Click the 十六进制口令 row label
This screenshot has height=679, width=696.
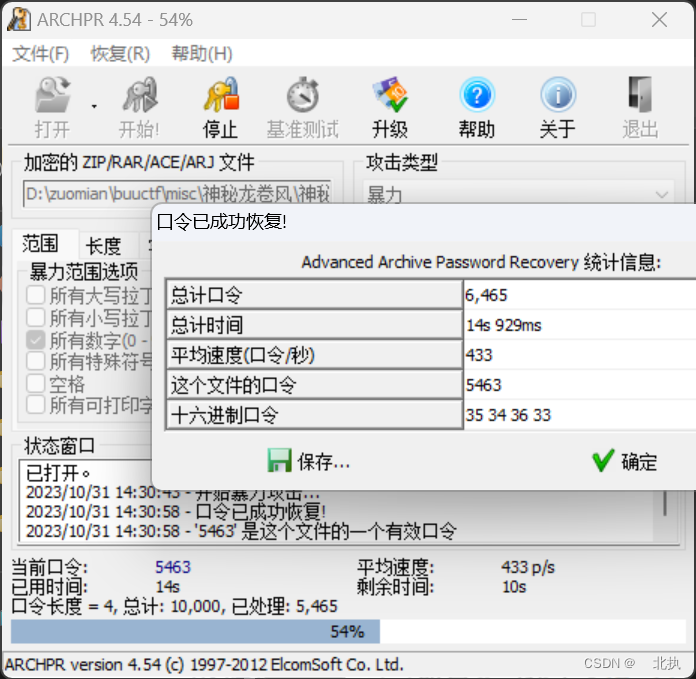click(315, 415)
